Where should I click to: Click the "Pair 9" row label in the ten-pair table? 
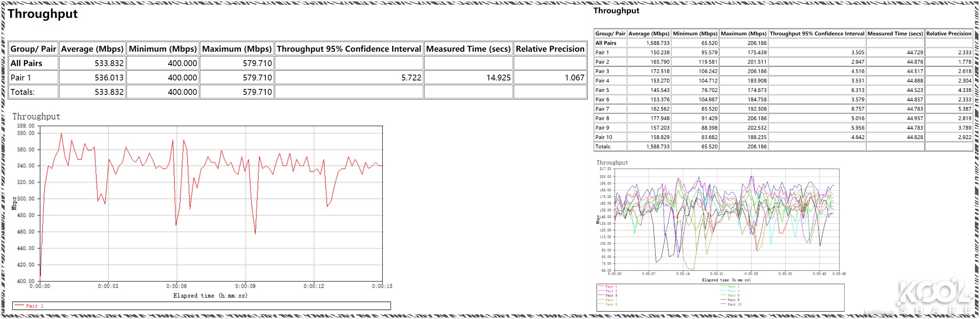(x=602, y=128)
